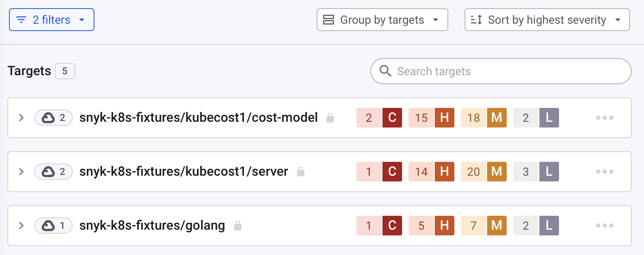
Task: Expand the snyk-k8s-fixtures/golang target row
Action: coord(21,226)
